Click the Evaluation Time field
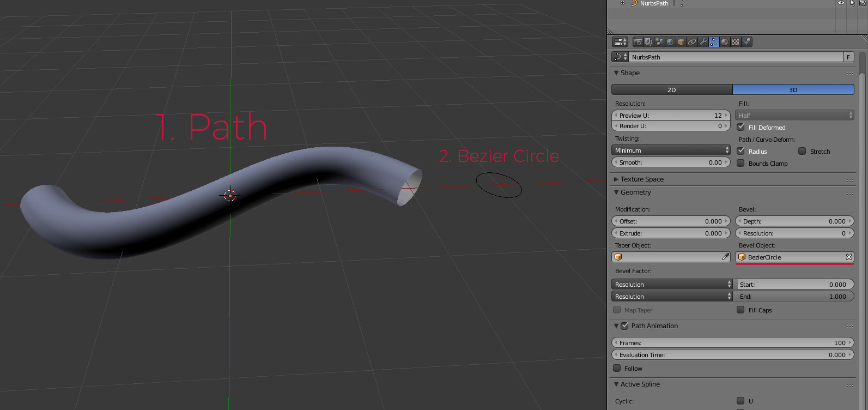 coord(733,355)
